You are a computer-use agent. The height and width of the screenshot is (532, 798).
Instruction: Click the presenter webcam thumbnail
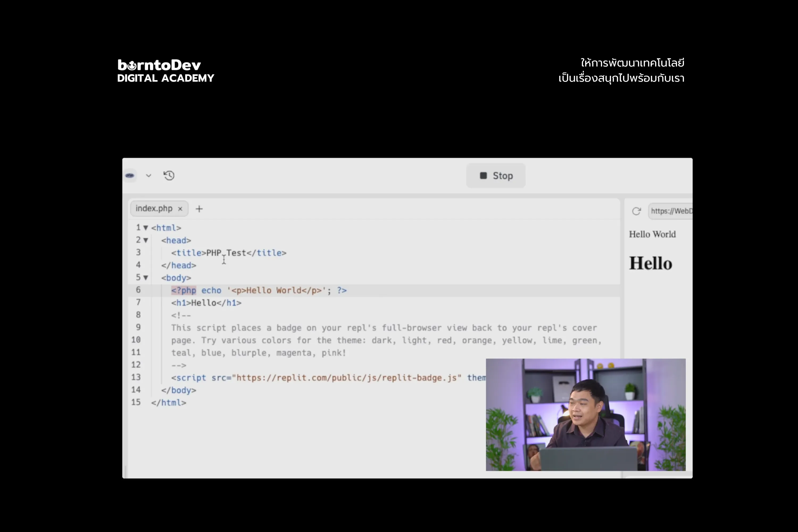586,415
